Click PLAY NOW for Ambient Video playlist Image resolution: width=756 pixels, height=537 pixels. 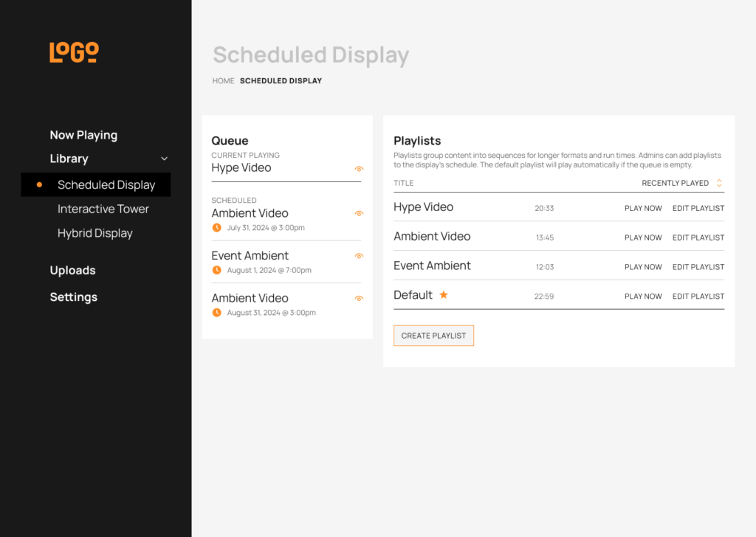click(x=643, y=238)
